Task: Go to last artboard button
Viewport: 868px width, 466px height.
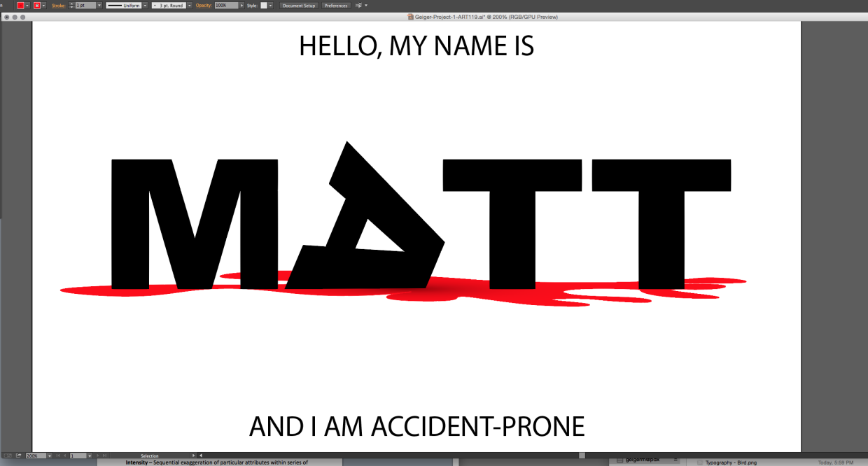Action: [x=104, y=456]
